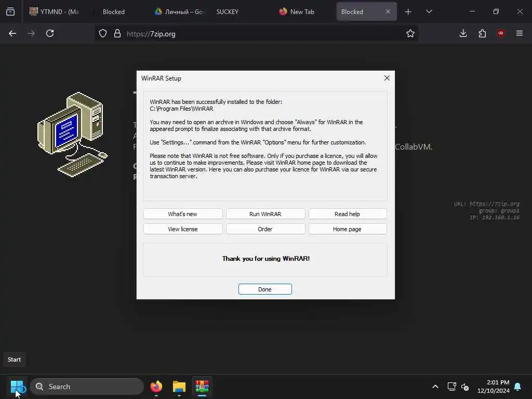Click the Windows Start button
This screenshot has width=532, height=399.
(17, 387)
